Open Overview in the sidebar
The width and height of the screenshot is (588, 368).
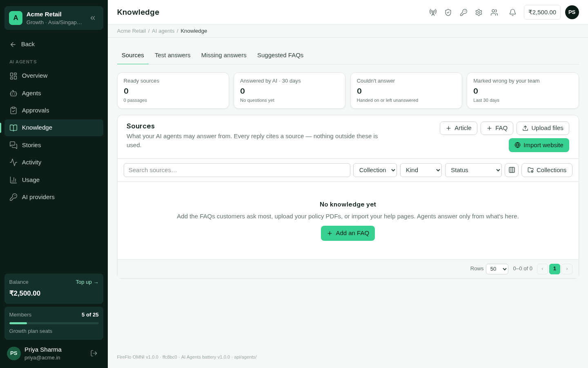(54, 76)
